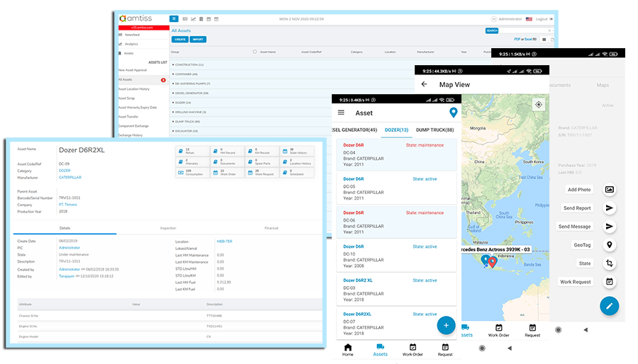The height and width of the screenshot is (364, 638).
Task: Switch to the Inspection tab
Action: (x=168, y=228)
